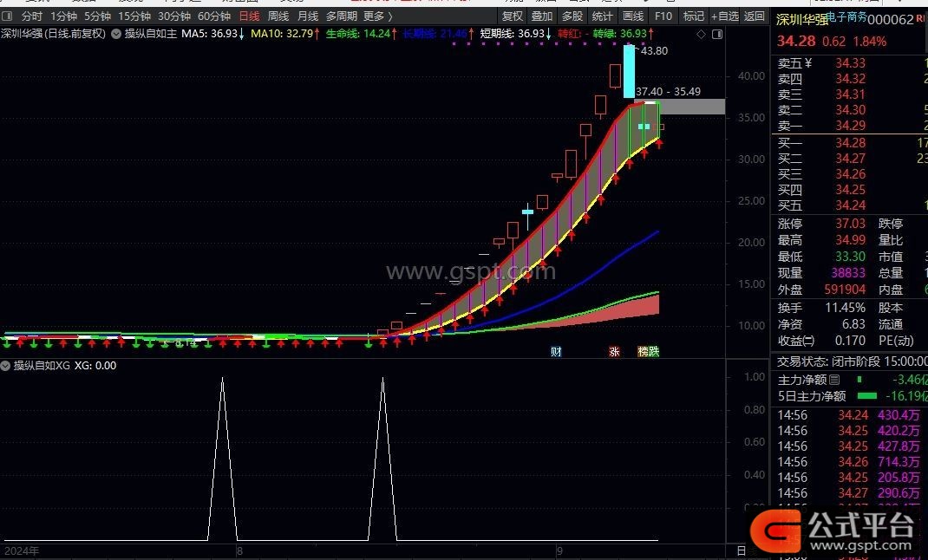928x560 pixels.
Task: Click the 叠加 overlay button
Action: pos(541,16)
